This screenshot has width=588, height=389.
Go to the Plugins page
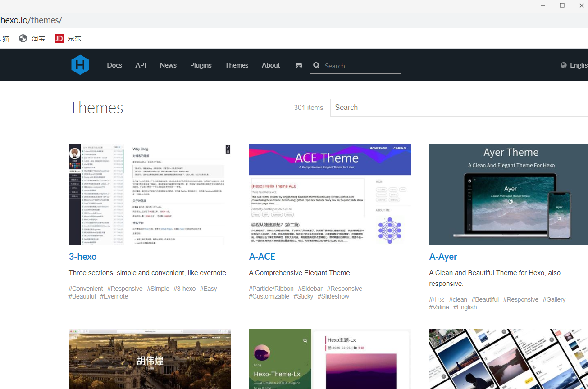tap(201, 65)
